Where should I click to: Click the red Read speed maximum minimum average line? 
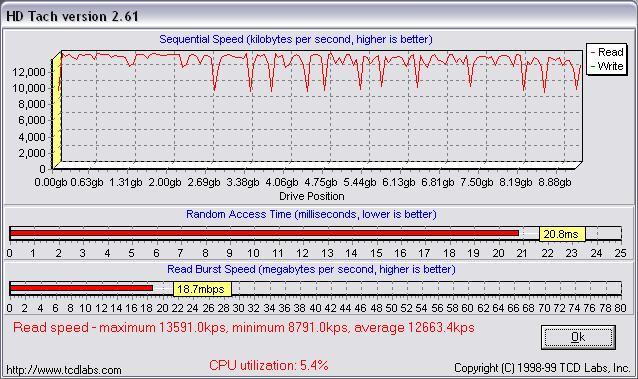click(244, 328)
